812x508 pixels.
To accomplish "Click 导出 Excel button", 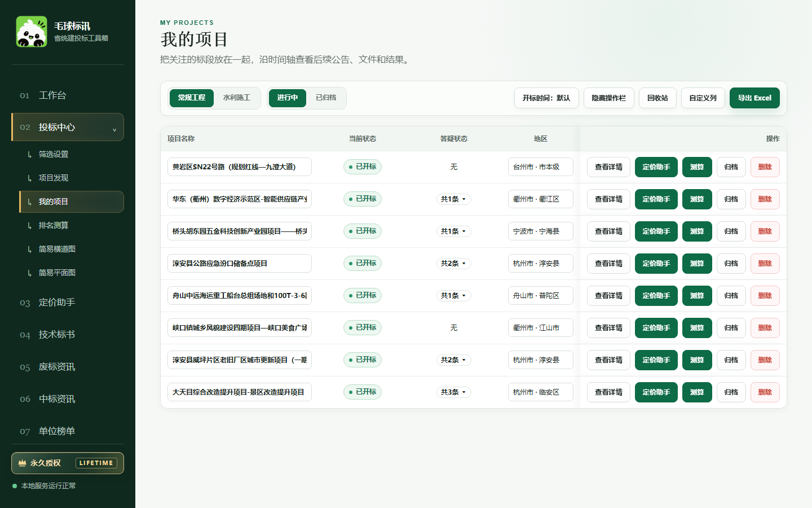I will [x=754, y=98].
